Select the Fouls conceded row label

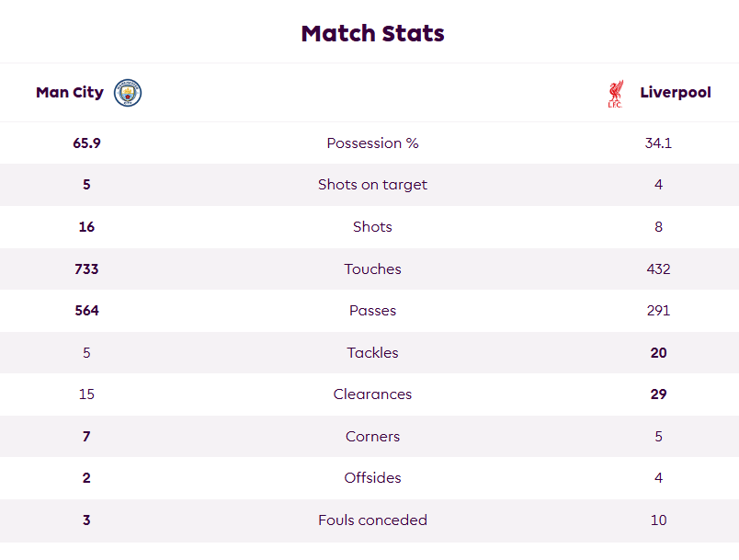(373, 520)
